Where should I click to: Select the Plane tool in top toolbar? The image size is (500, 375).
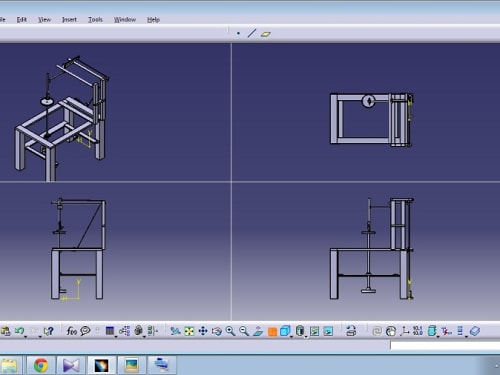[x=266, y=34]
